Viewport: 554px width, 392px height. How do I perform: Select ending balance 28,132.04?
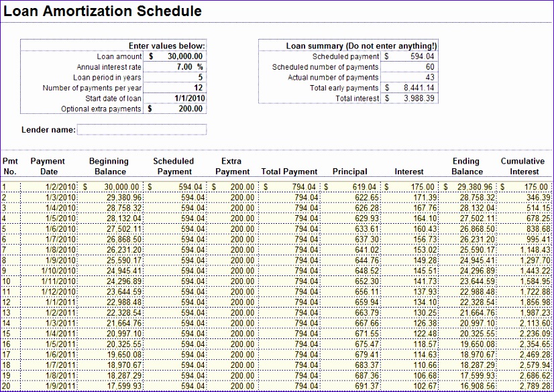pyautogui.click(x=477, y=208)
